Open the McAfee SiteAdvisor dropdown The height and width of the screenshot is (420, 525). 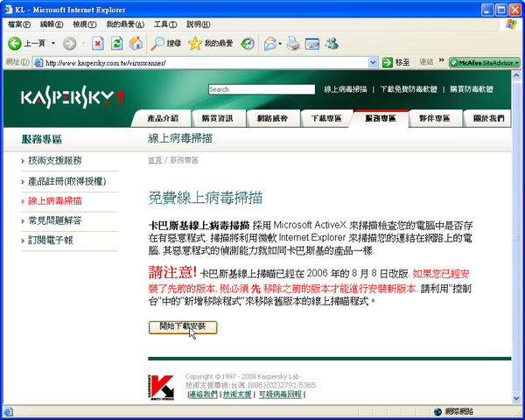(517, 63)
